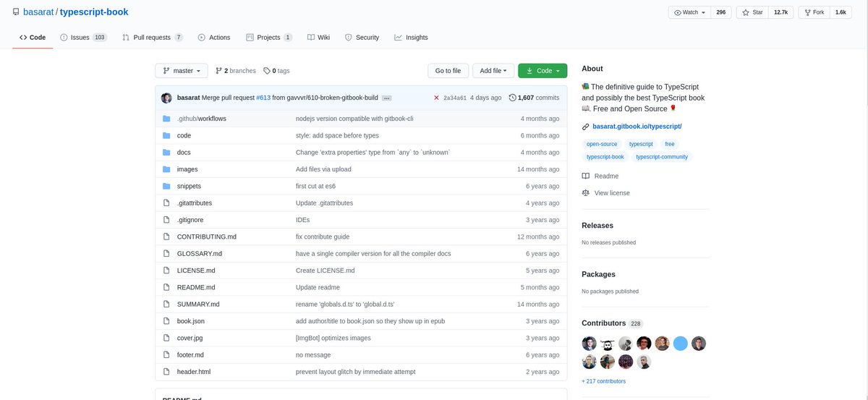Select the open-source topic tag

tap(602, 144)
